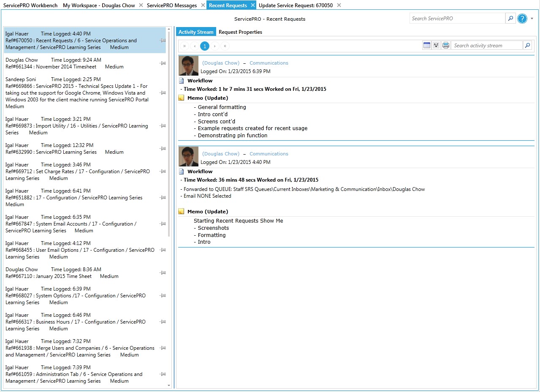Viewport: 540px width, 392px height.
Task: Go to next page of activity stream
Action: (215, 46)
